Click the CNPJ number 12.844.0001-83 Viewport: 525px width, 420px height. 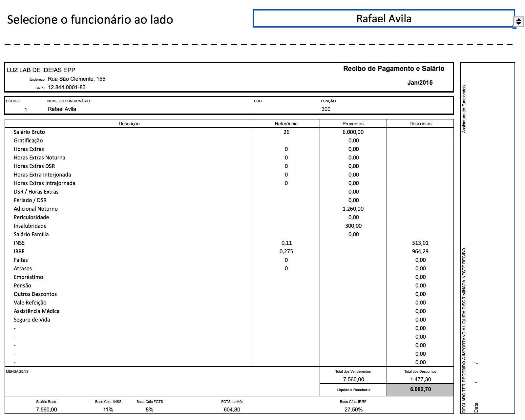coord(67,87)
